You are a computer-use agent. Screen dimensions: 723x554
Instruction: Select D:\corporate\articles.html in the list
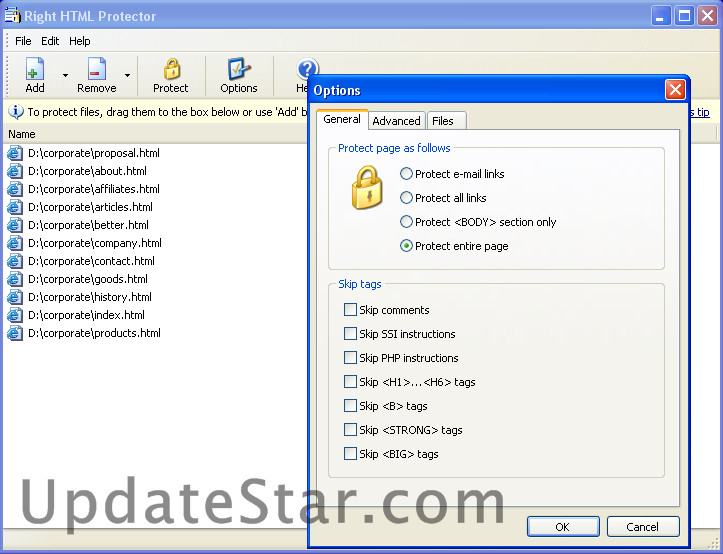(x=90, y=207)
